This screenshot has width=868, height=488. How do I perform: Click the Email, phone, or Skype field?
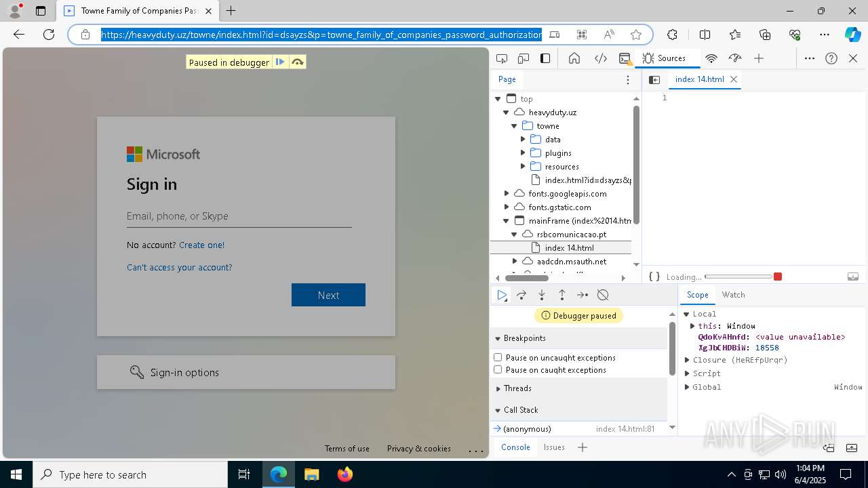coord(239,216)
